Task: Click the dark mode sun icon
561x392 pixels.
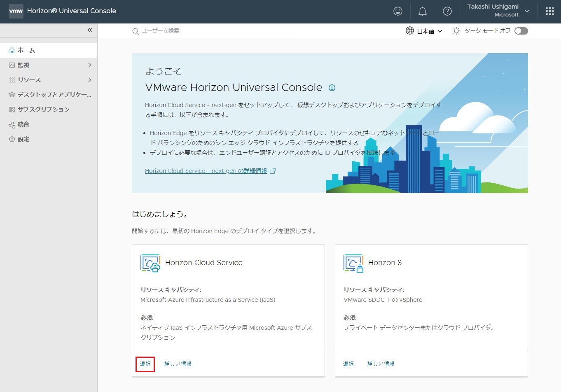Action: [456, 30]
